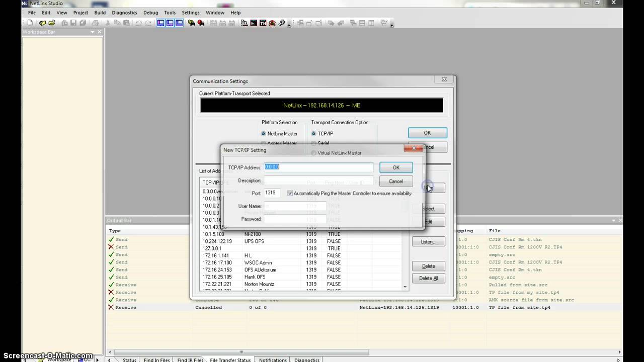This screenshot has width=644, height=362.
Task: Close the New TCP/IP Setting dialog
Action: [414, 148]
